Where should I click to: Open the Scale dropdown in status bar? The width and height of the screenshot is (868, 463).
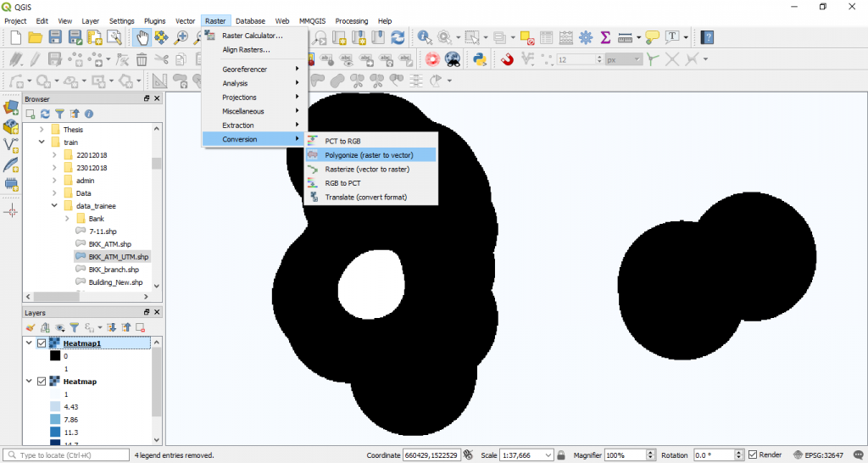point(548,455)
